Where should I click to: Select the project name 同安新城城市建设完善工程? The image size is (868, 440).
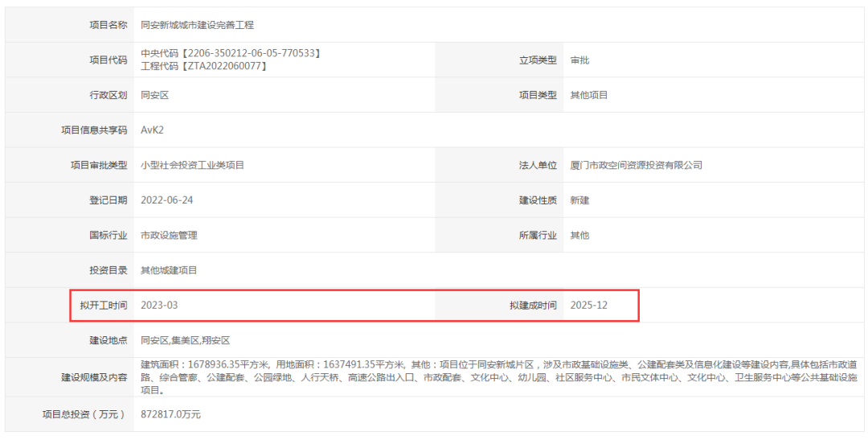(x=197, y=25)
